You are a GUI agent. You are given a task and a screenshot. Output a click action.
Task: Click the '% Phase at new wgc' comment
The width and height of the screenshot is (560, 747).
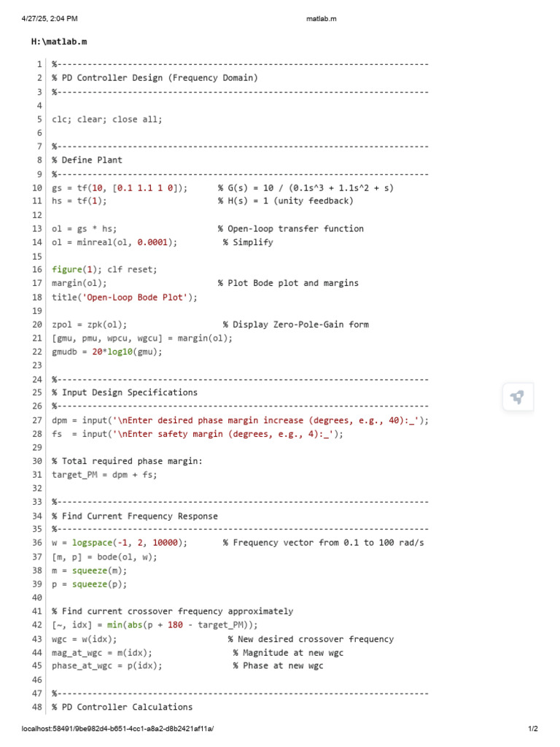click(278, 665)
